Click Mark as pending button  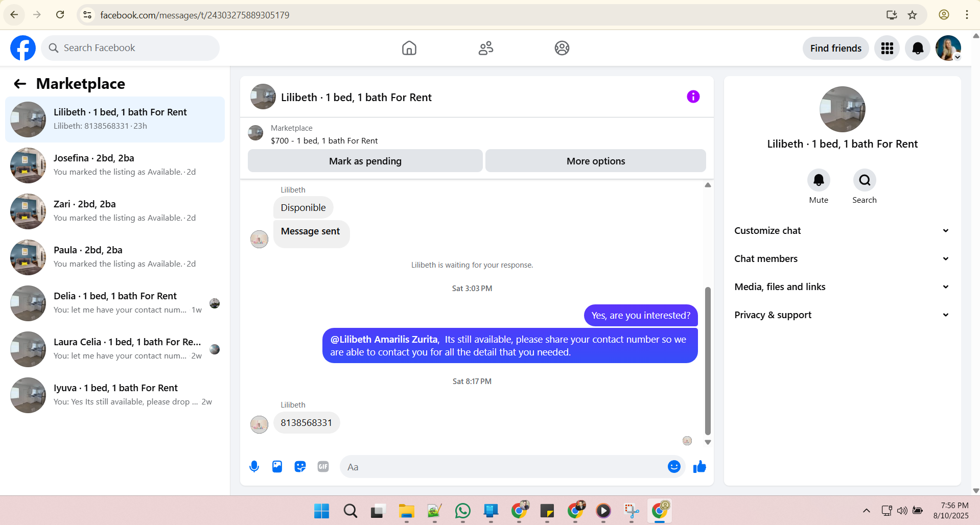pos(365,161)
